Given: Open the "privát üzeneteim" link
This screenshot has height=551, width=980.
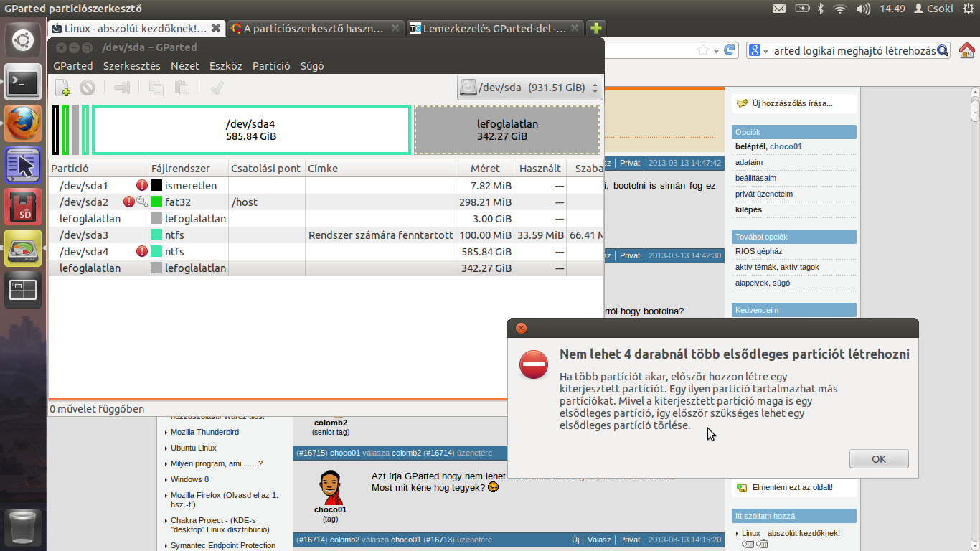Looking at the screenshot, I should (764, 194).
